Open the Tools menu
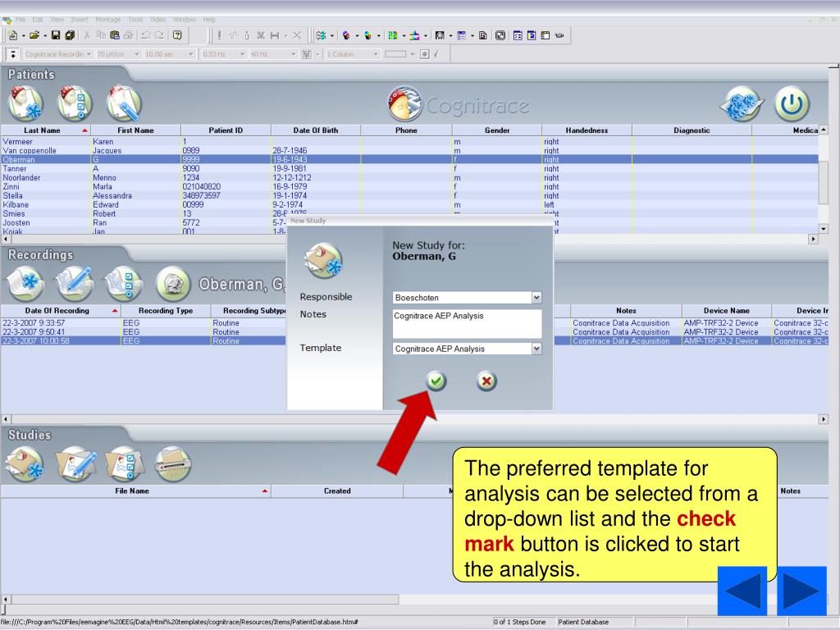 pyautogui.click(x=135, y=20)
